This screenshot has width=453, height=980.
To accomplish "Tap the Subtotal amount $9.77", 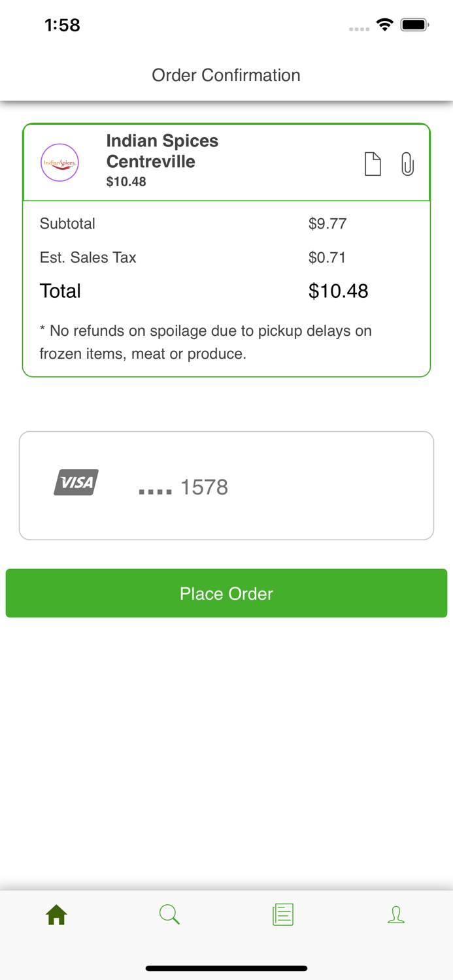I will [x=327, y=223].
